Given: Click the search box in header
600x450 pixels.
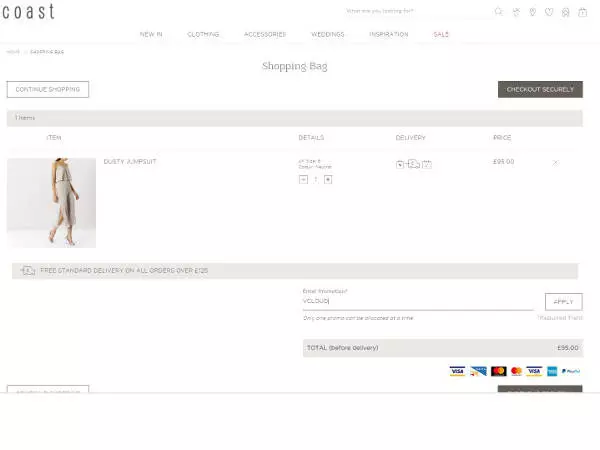Looking at the screenshot, I should [x=417, y=11].
